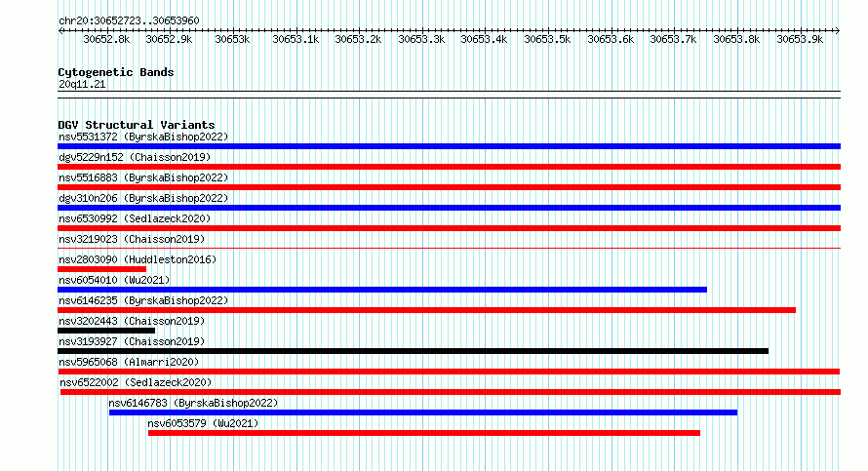Click ruler position 30653.4k
Image resolution: width=868 pixels, height=471 pixels.
[485, 39]
